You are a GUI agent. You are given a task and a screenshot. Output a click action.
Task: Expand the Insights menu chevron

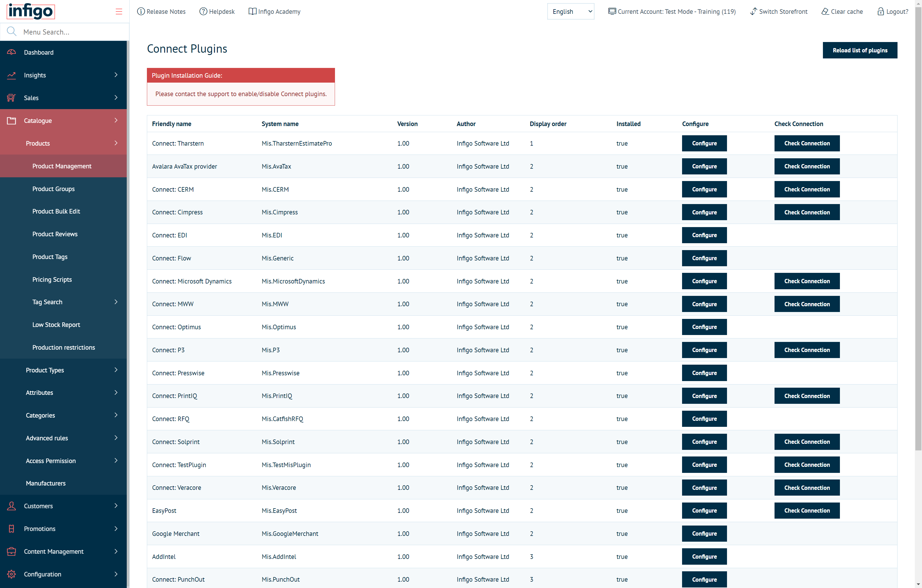pos(116,75)
